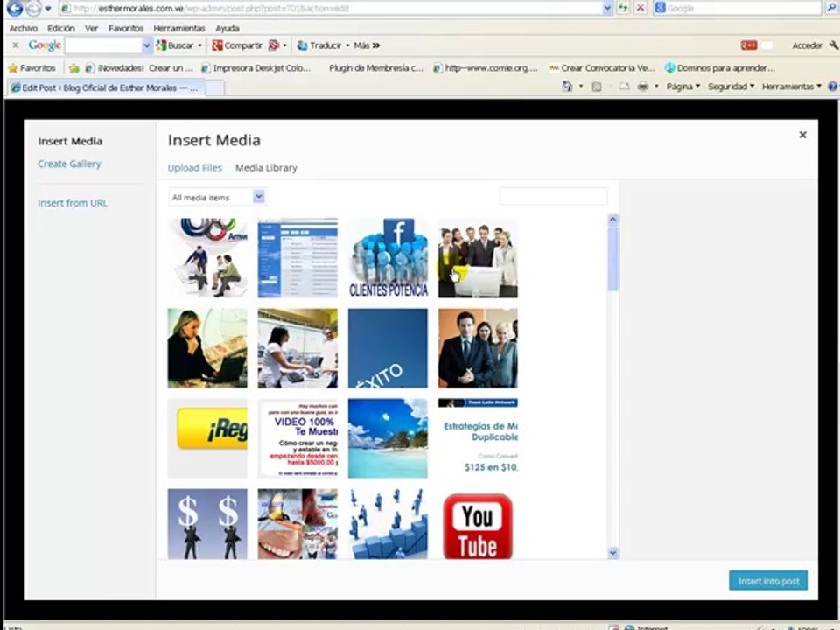Open the Herramientas menu in menu bar

coord(178,28)
